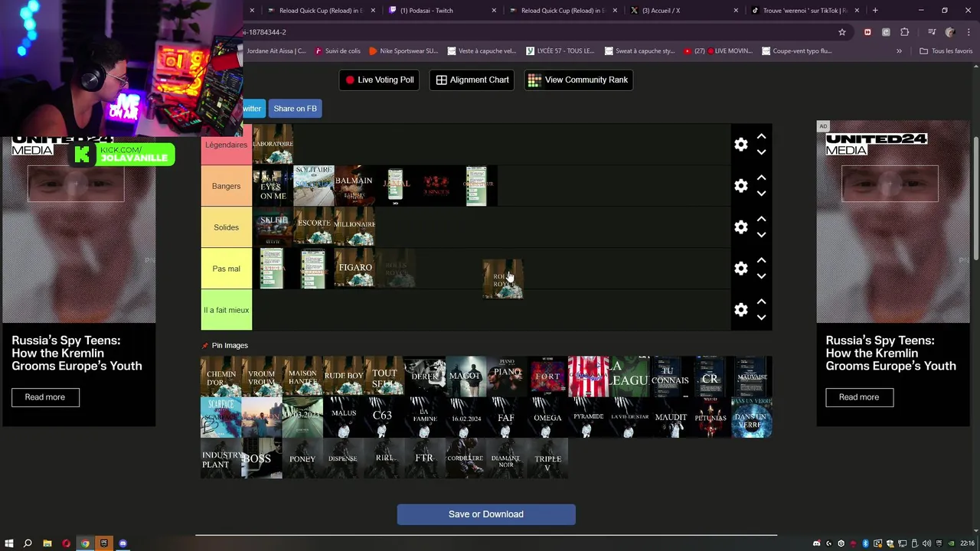980x551 pixels.
Task: Select BALMAIN in Bangers tier
Action: [x=354, y=186]
